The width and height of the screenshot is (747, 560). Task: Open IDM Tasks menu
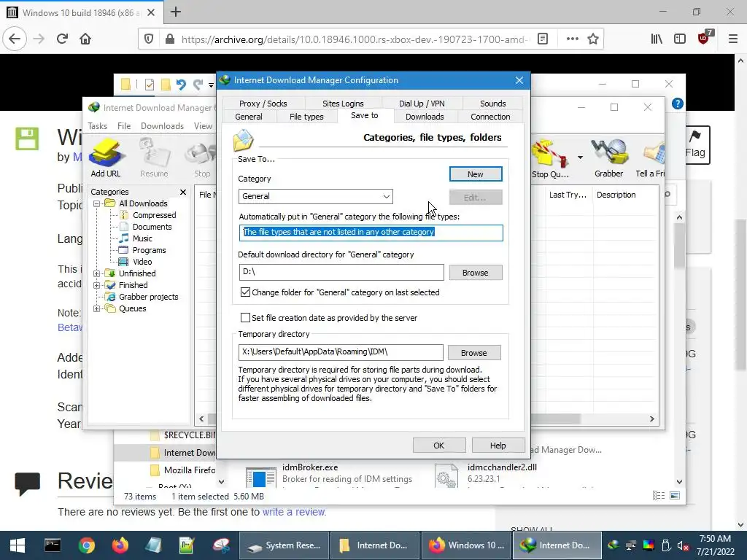click(x=97, y=126)
